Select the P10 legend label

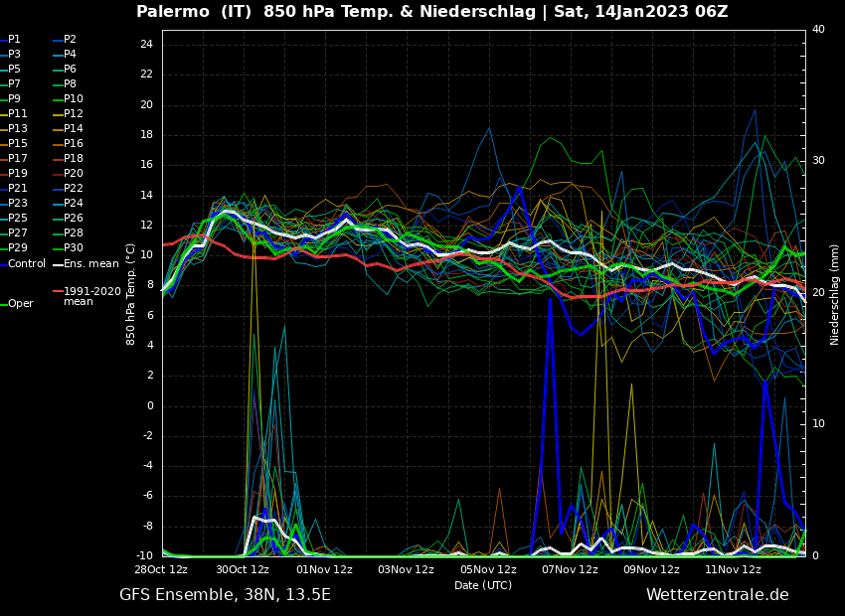(x=74, y=99)
